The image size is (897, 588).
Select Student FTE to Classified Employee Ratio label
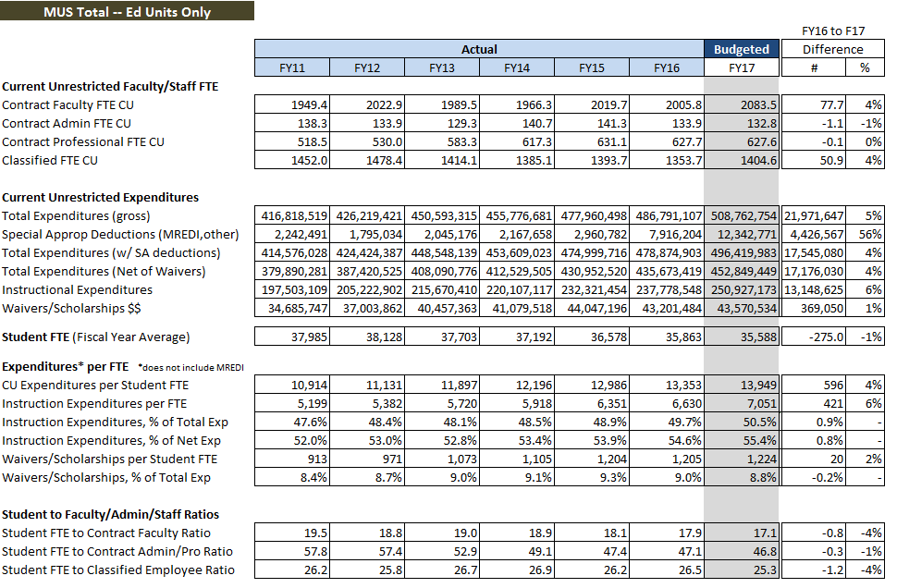tap(118, 570)
